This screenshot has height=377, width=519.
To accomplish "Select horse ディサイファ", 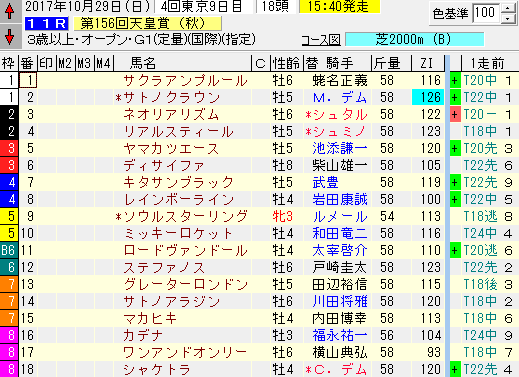I will point(164,166).
